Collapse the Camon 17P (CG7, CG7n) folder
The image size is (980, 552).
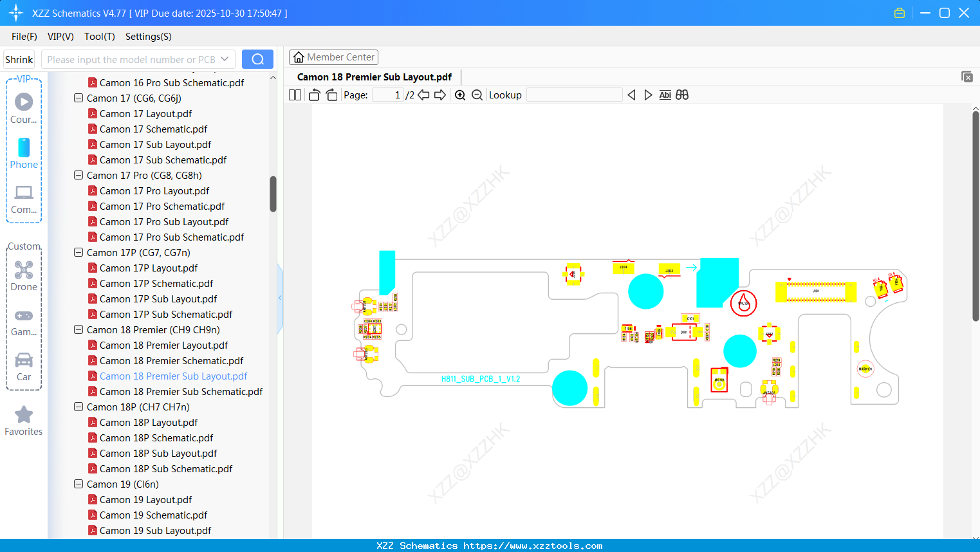79,253
